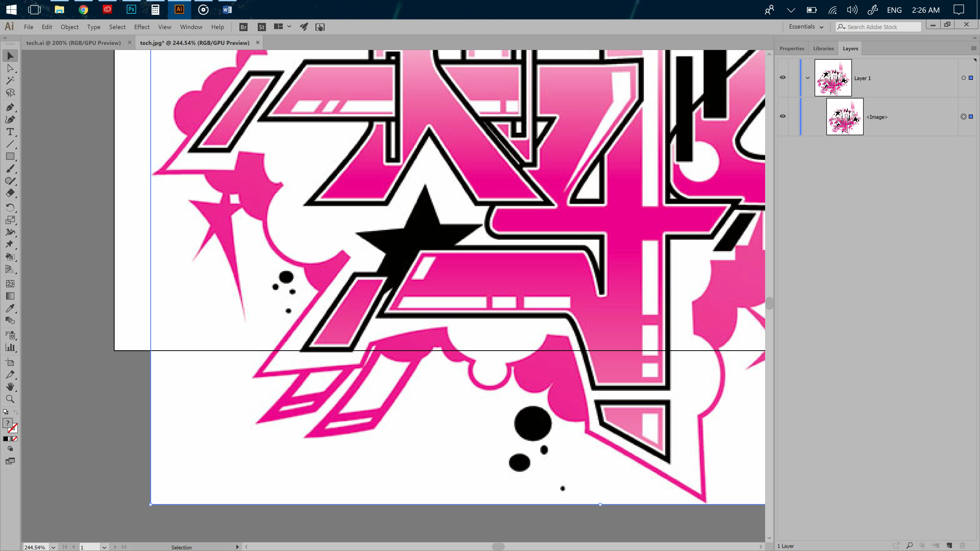This screenshot has width=980, height=551.
Task: Select the Rectangle tool
Action: pos(10,156)
